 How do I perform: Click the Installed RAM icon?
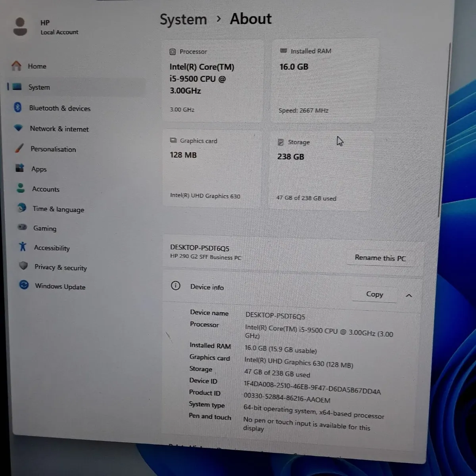click(283, 51)
